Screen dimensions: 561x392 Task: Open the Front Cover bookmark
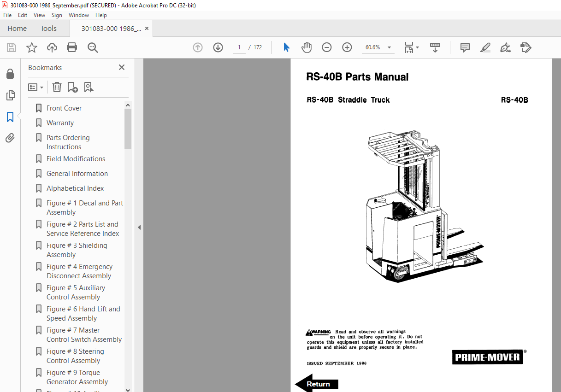pos(64,108)
